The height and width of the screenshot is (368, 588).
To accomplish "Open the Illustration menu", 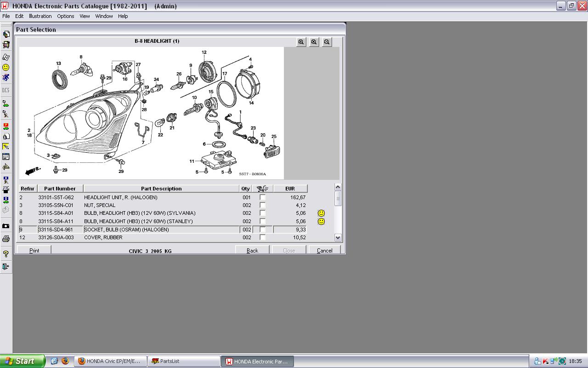I will click(x=40, y=16).
